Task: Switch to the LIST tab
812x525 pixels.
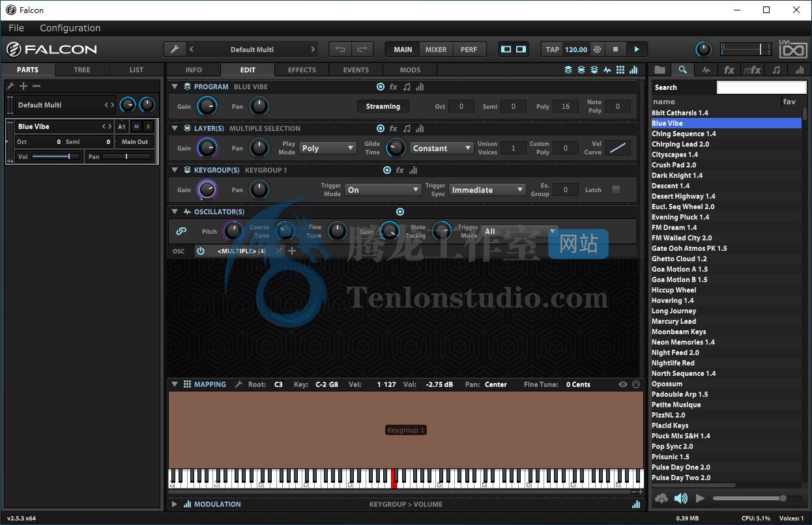Action: [136, 70]
